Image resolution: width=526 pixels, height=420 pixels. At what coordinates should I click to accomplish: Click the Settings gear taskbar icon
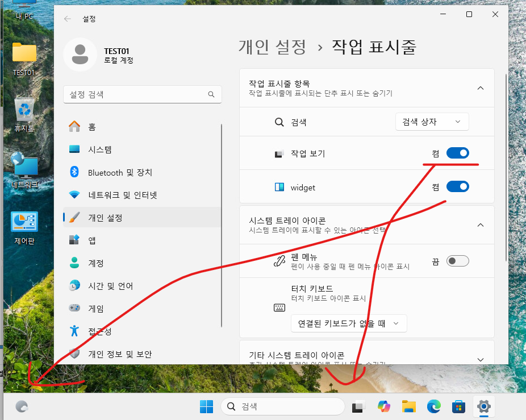tap(484, 406)
